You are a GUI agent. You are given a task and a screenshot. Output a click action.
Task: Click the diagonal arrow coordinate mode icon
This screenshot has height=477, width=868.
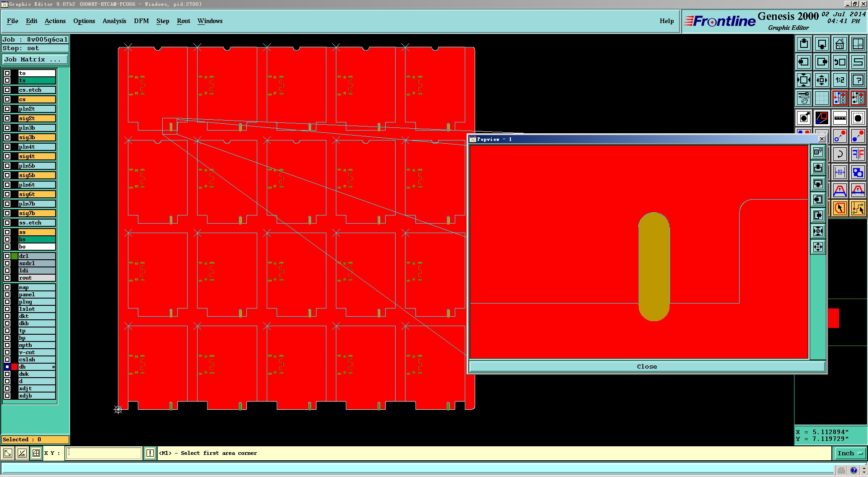point(8,453)
